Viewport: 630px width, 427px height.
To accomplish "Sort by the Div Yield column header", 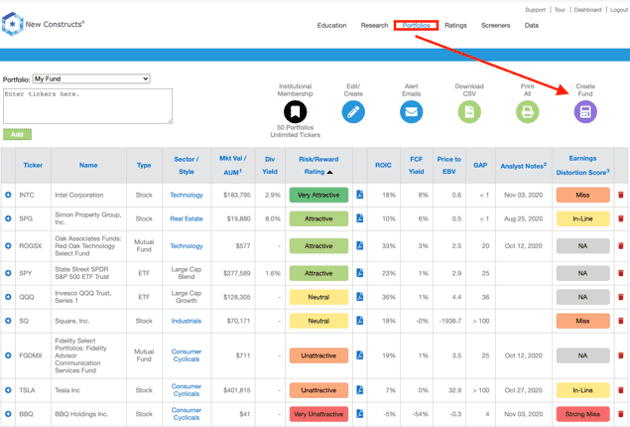I will pyautogui.click(x=270, y=165).
